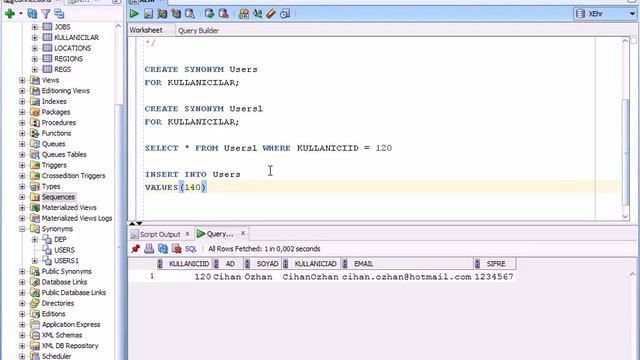
Task: Expand the USERS1 synonym node
Action: pyautogui.click(x=35, y=260)
